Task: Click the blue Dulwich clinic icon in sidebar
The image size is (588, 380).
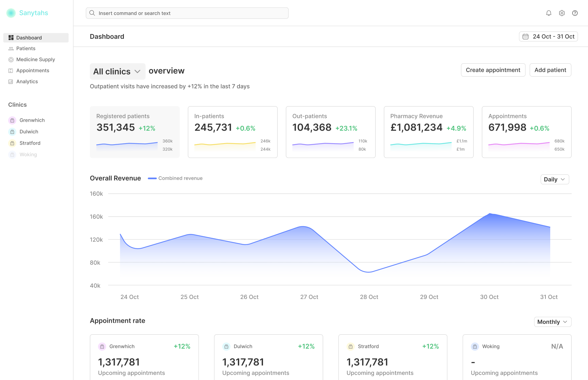Action: 12,132
